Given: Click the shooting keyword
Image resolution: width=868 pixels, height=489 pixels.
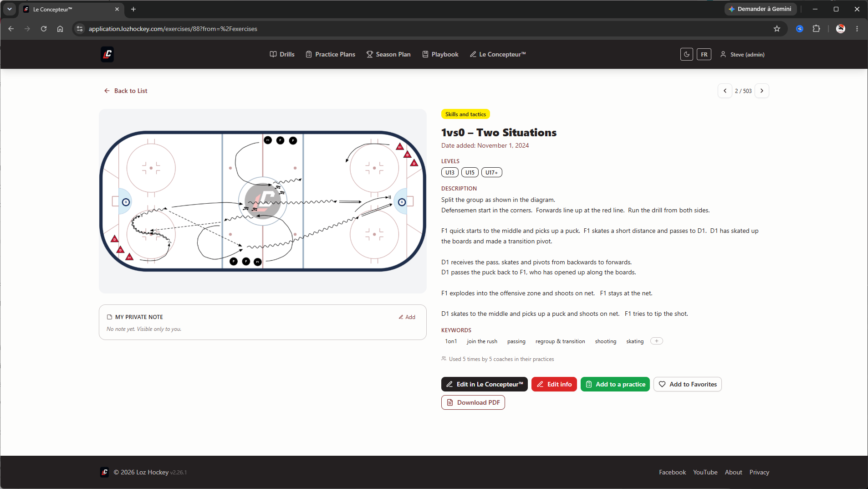Looking at the screenshot, I should coord(606,341).
